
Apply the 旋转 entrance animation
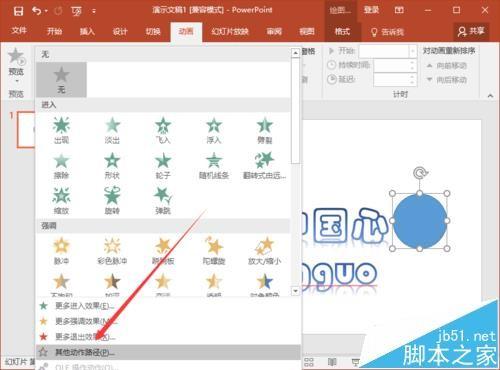point(112,201)
